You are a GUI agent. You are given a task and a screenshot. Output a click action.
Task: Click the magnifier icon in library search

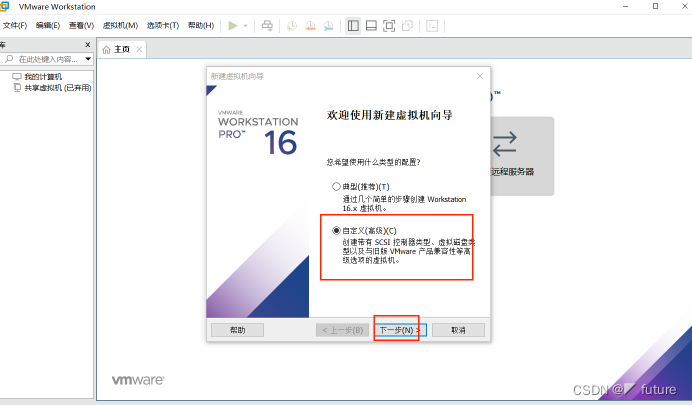click(9, 59)
